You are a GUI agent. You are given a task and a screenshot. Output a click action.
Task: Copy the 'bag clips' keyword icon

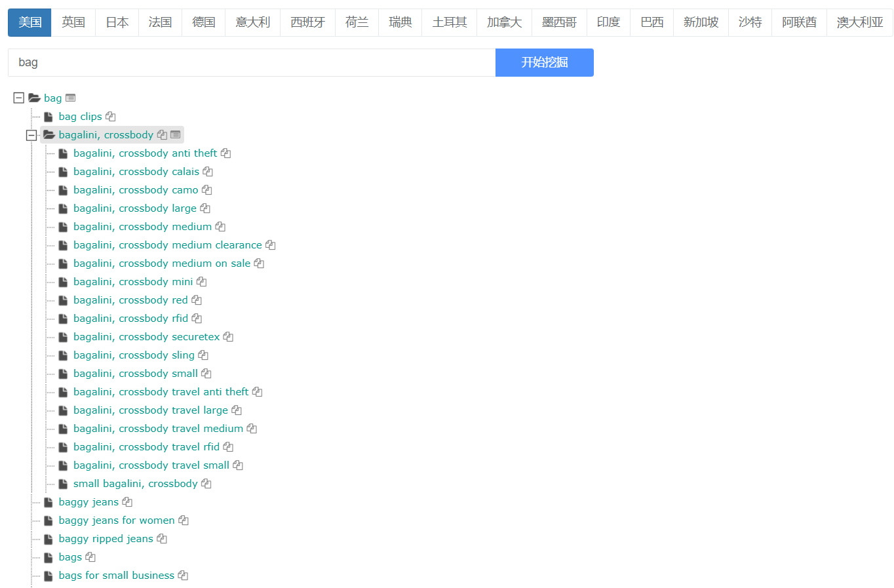pyautogui.click(x=111, y=117)
